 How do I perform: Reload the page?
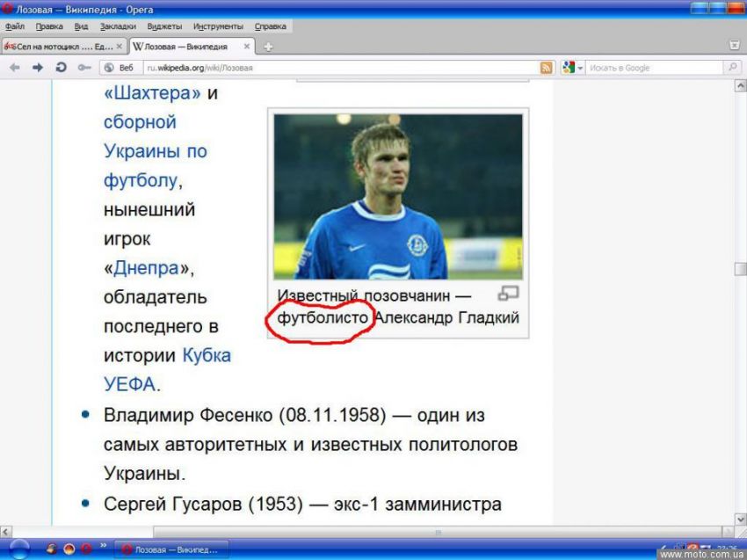pyautogui.click(x=61, y=67)
